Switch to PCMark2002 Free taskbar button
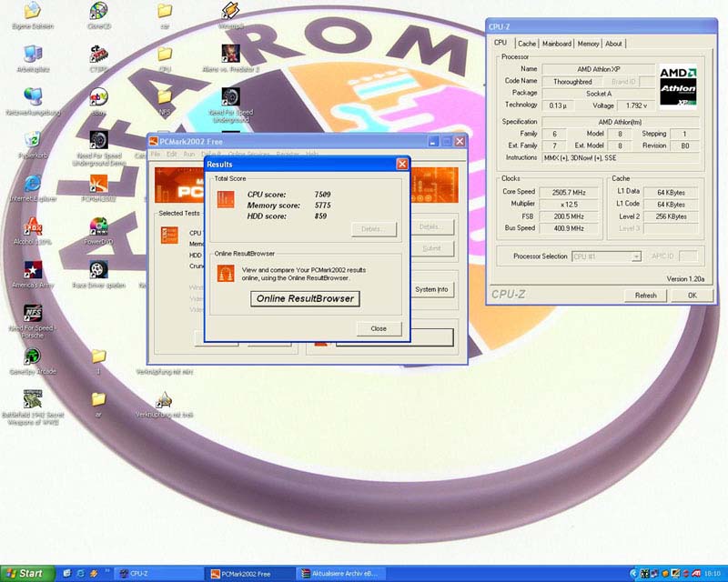 point(249,574)
